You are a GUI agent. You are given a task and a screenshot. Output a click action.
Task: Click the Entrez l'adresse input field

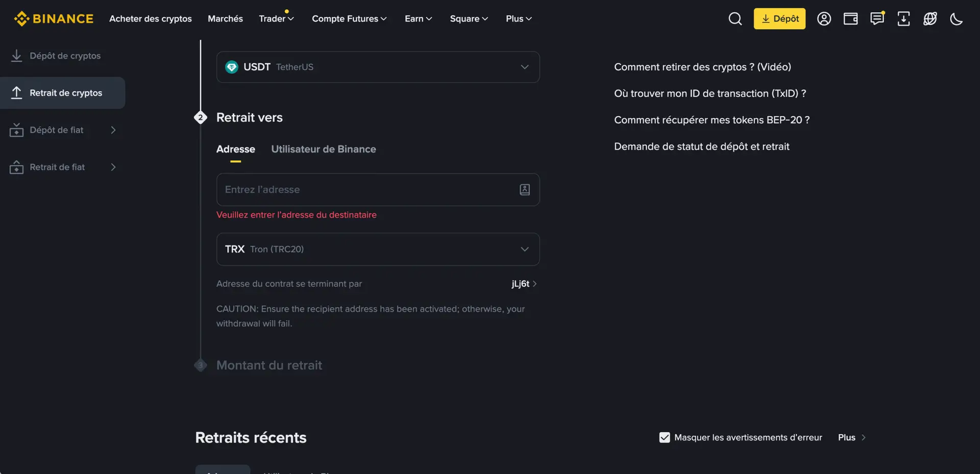pyautogui.click(x=367, y=190)
